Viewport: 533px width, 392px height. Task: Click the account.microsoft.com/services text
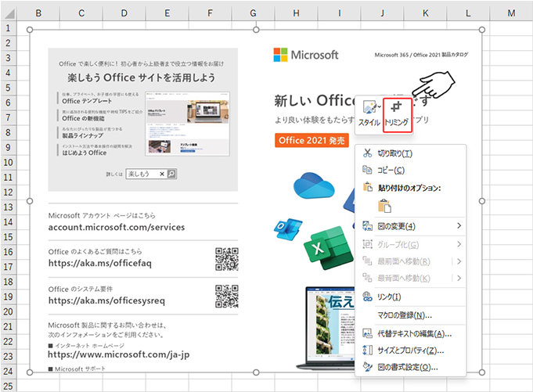pos(117,227)
